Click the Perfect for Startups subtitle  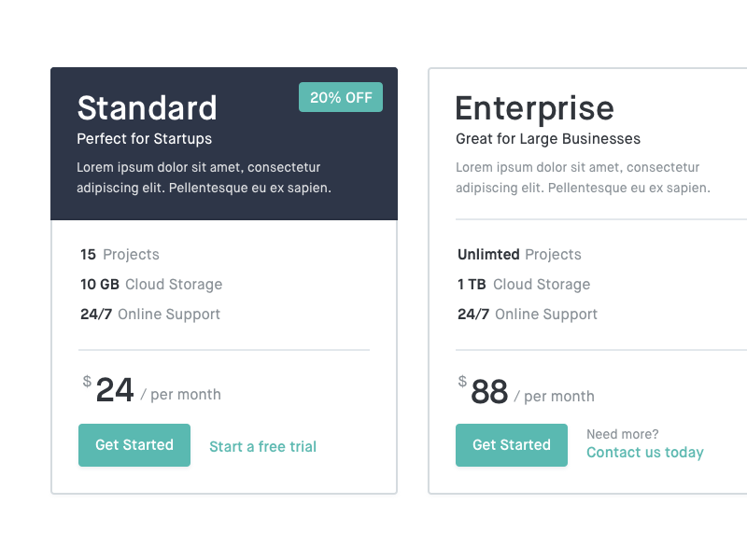[x=144, y=139]
